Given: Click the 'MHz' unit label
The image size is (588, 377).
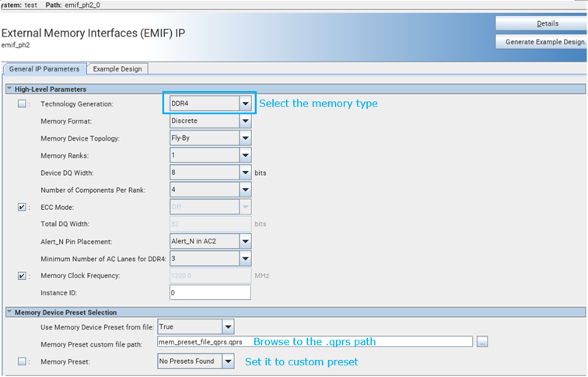Looking at the screenshot, I should [x=262, y=276].
